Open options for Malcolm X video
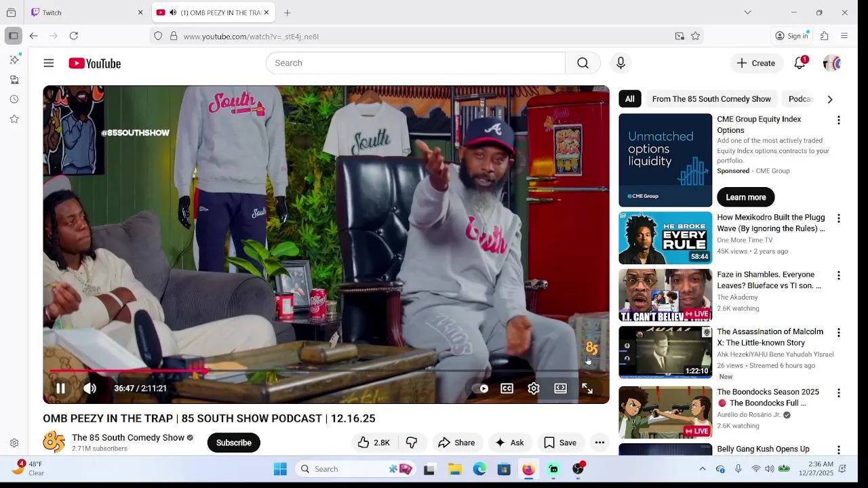This screenshot has width=868, height=488. pos(839,333)
